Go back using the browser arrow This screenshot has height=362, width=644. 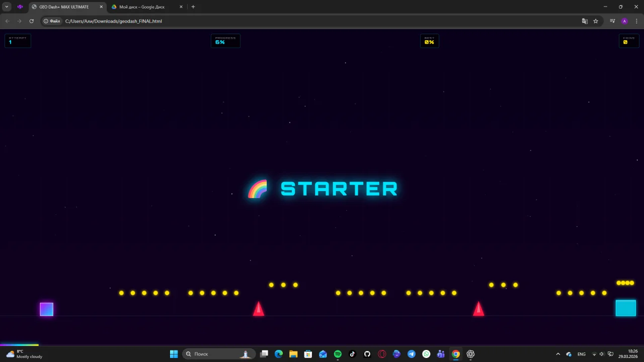tap(7, 21)
